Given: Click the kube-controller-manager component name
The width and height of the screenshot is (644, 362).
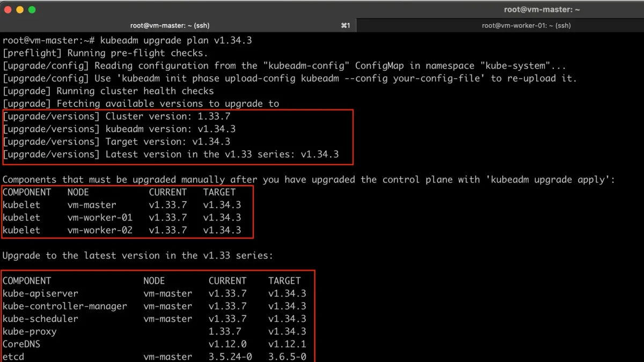Looking at the screenshot, I should click(65, 306).
